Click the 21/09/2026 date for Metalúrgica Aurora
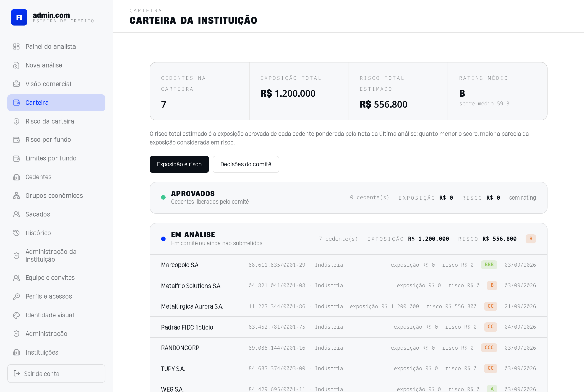 (520, 307)
